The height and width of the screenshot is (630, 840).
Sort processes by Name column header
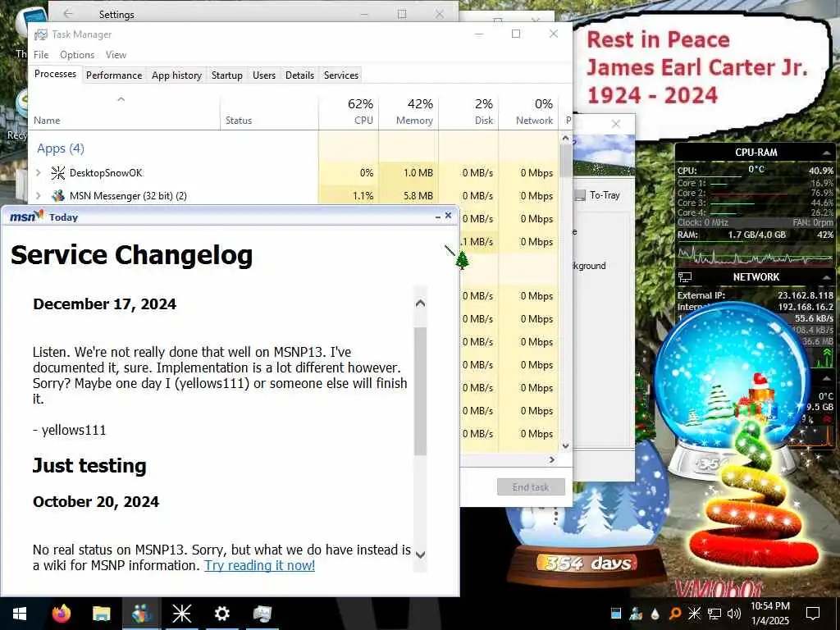click(124, 112)
